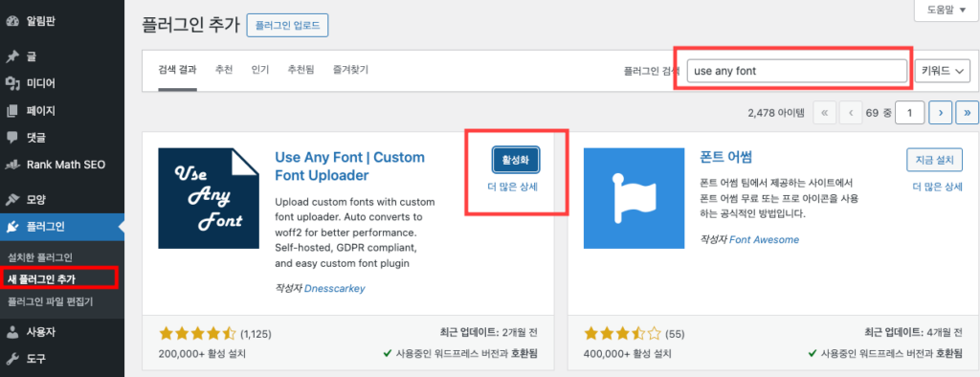Click the 400,000+ 활성 설치 text
The height and width of the screenshot is (377, 980).
point(628,354)
